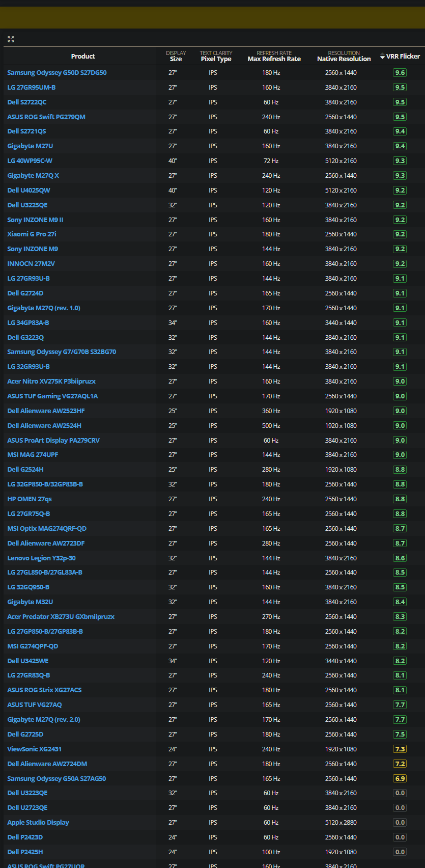Open the LG 27GR95UM-B link
The image size is (425, 868).
click(x=32, y=88)
